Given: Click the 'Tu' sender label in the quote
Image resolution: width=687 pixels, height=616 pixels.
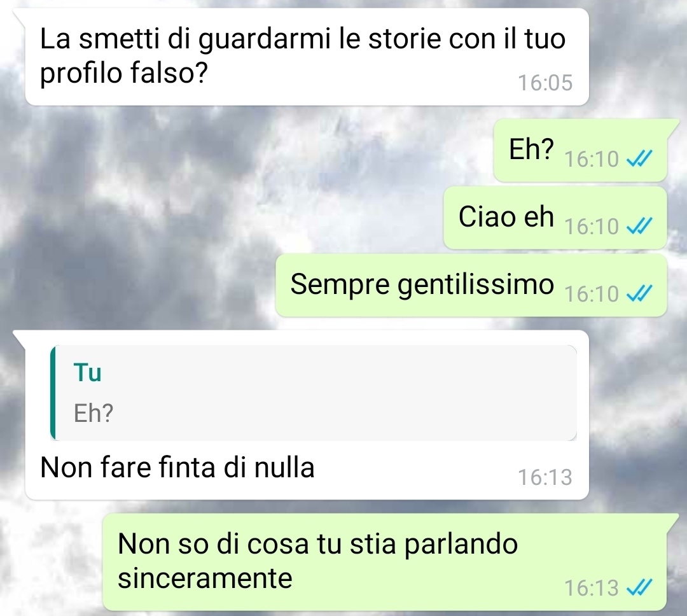Looking at the screenshot, I should tap(87, 373).
